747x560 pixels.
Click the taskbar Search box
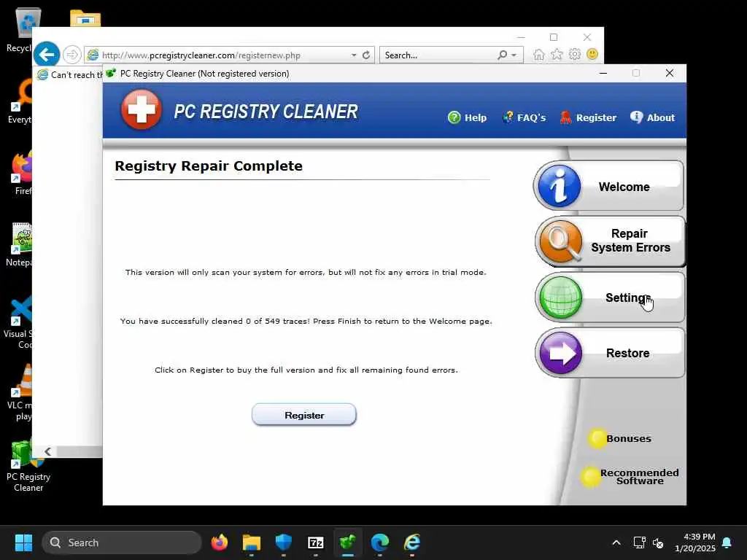click(x=122, y=542)
